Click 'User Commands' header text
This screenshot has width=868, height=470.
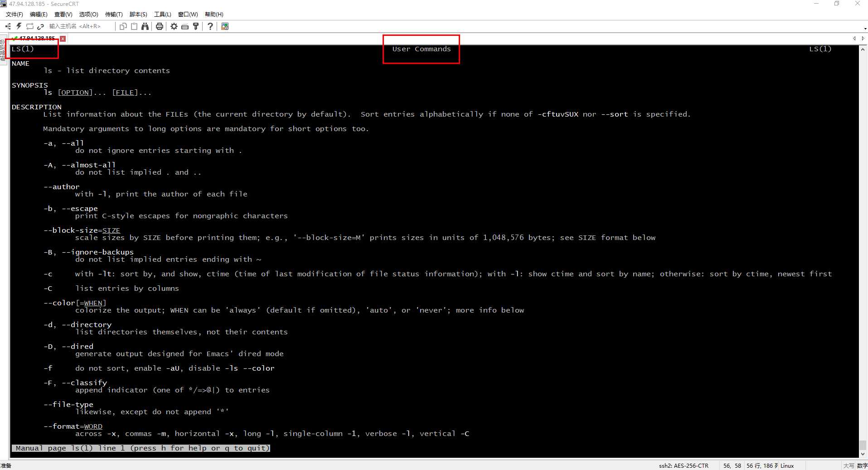(422, 49)
